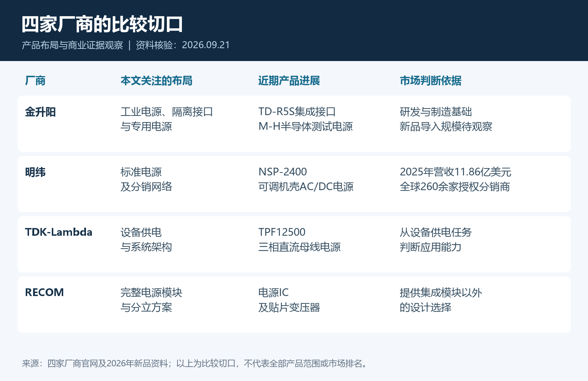Screen dimensions: 588x381
Task: Select the product TD-R5S集成接口
Action: coord(297,112)
